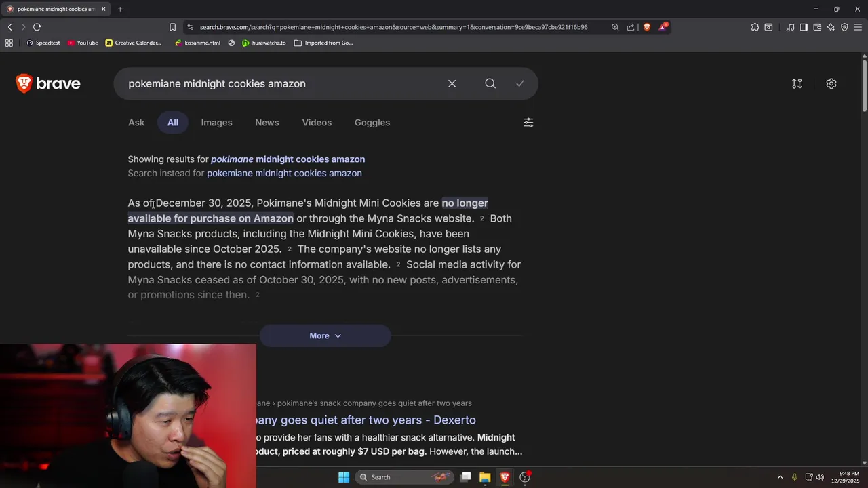Open the browser hamburger menu
868x488 pixels.
coord(858,27)
